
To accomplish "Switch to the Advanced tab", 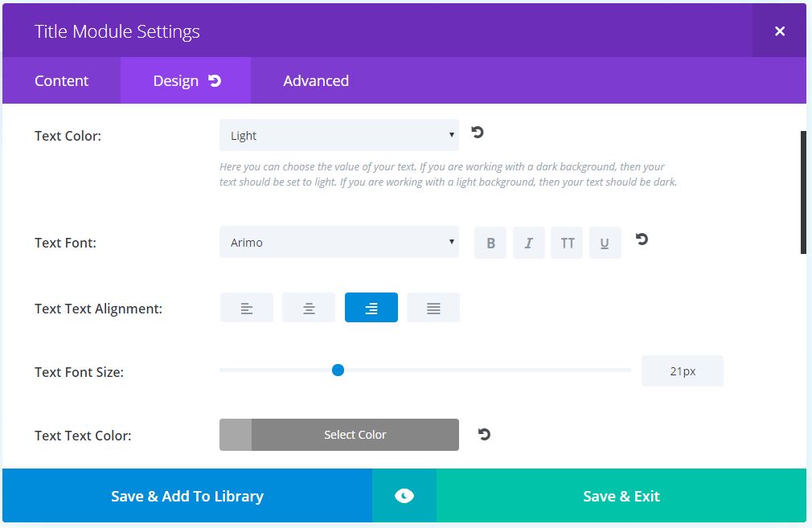I will click(316, 80).
